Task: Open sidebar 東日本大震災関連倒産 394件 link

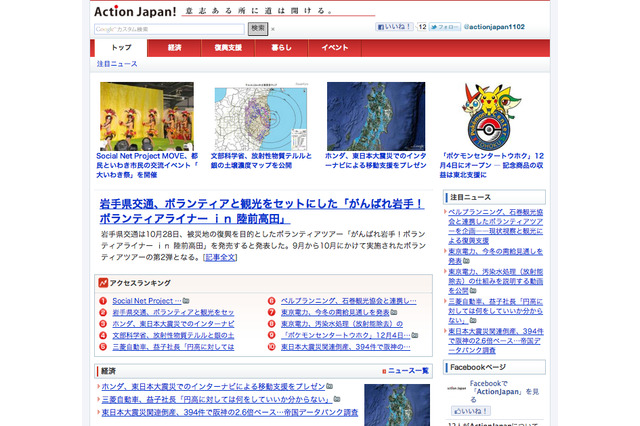Action: (x=496, y=341)
